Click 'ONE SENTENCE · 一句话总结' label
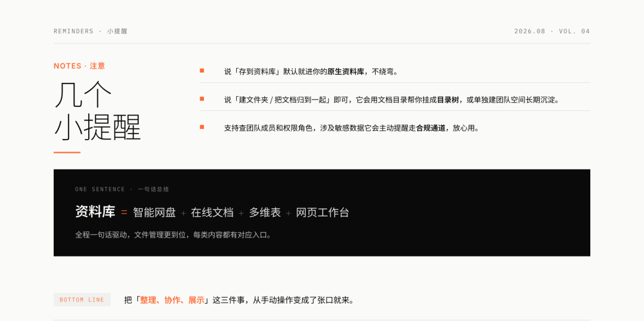The width and height of the screenshot is (644, 321). pyautogui.click(x=122, y=190)
